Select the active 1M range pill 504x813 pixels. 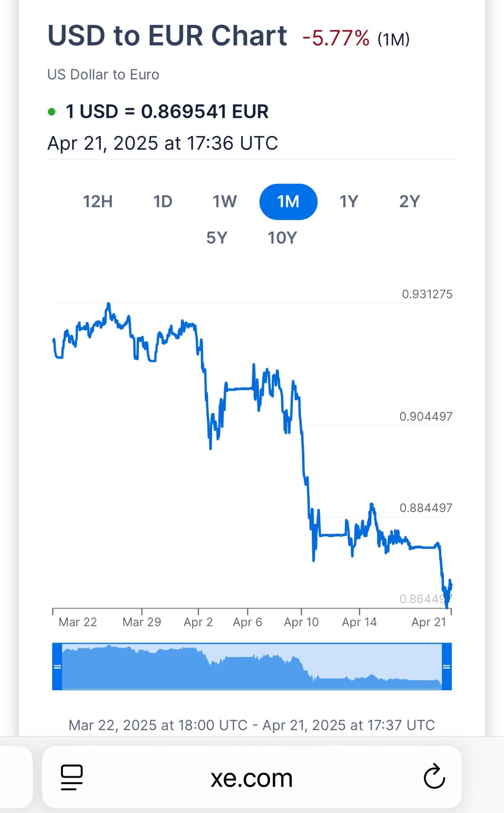(288, 202)
